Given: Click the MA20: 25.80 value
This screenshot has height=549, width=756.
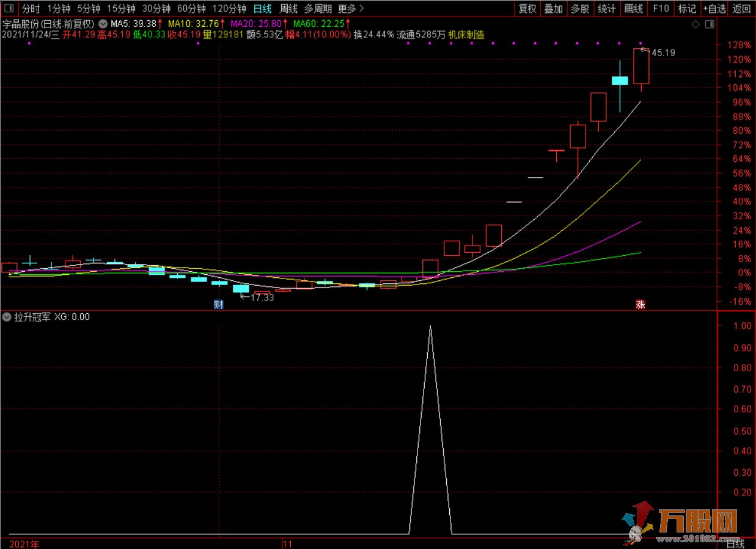Looking at the screenshot, I should click(255, 24).
